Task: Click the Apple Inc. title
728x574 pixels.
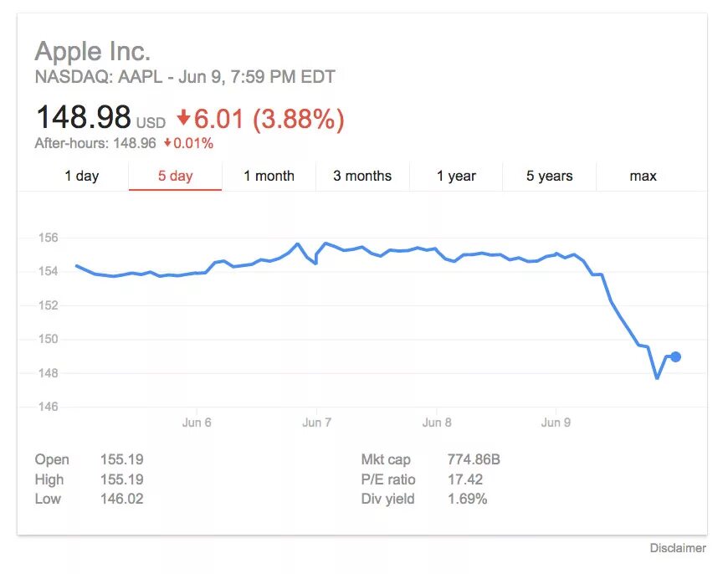Action: [93, 52]
